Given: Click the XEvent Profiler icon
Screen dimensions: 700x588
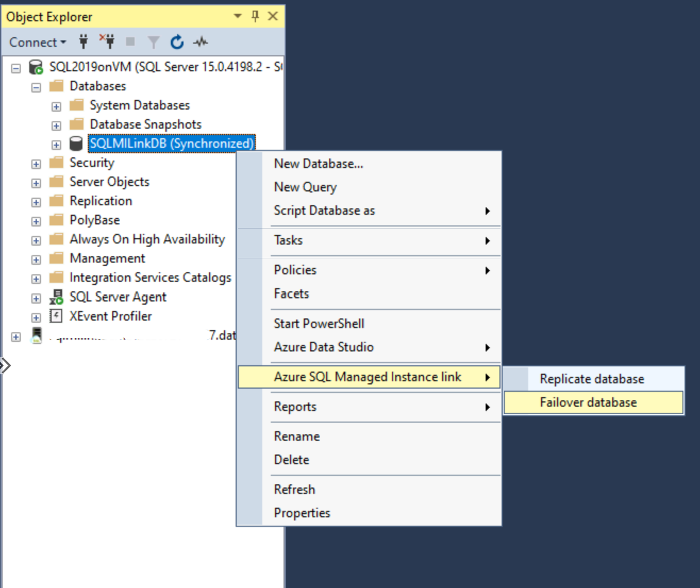Looking at the screenshot, I should 56,317.
